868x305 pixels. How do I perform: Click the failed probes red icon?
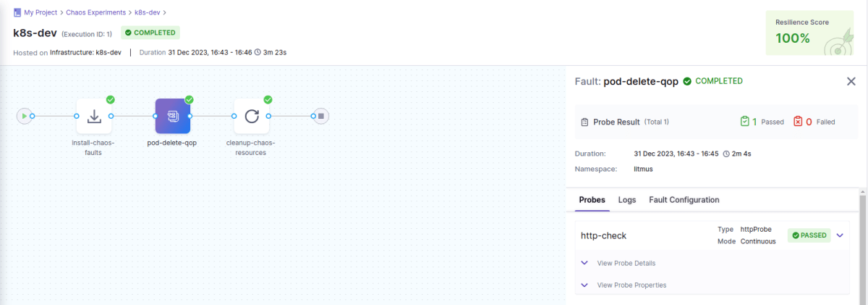coord(799,122)
